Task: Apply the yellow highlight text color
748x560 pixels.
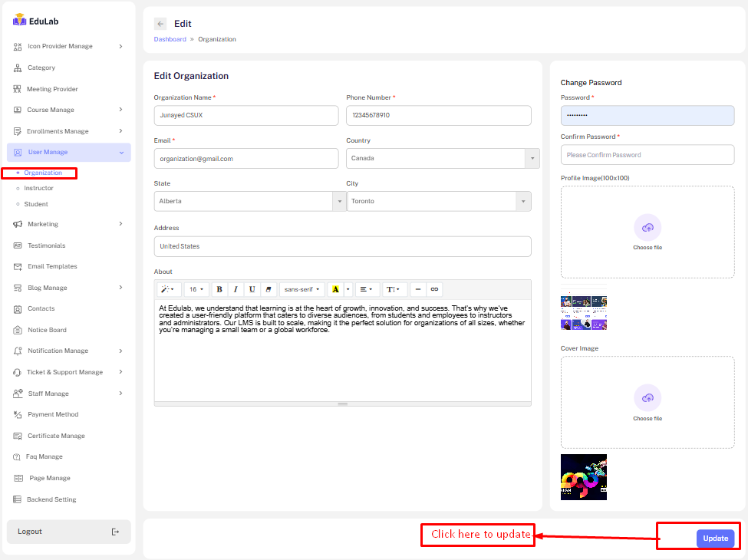Action: [x=335, y=289]
